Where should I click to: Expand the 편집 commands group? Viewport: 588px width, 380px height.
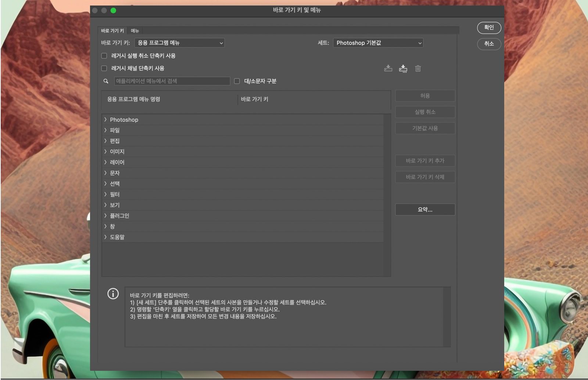tap(106, 141)
